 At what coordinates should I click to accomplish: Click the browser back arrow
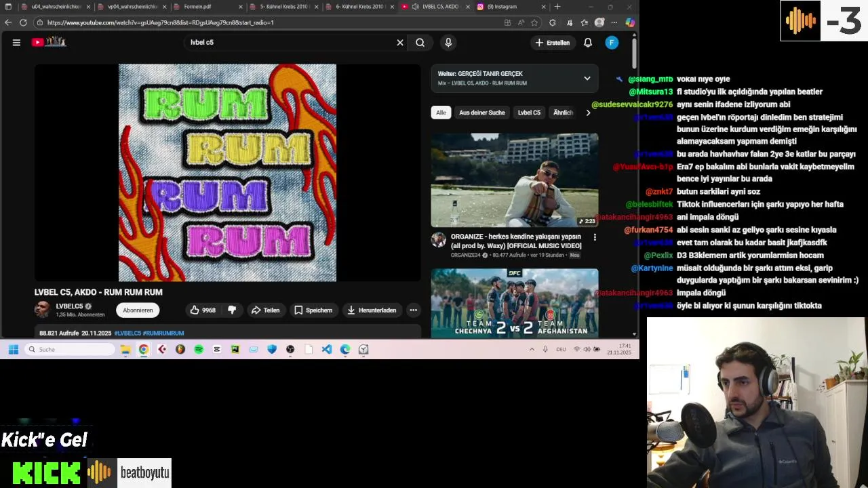(8, 22)
